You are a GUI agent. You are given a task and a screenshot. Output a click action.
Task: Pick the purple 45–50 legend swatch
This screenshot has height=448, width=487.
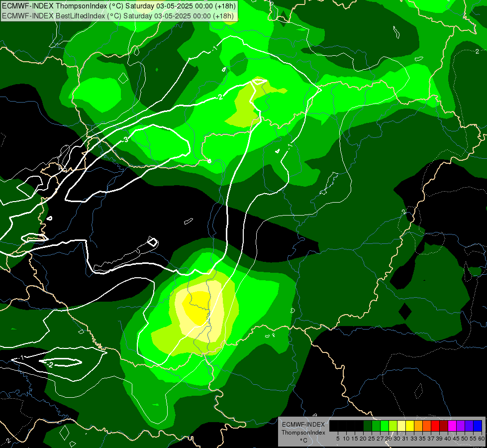(x=461, y=426)
